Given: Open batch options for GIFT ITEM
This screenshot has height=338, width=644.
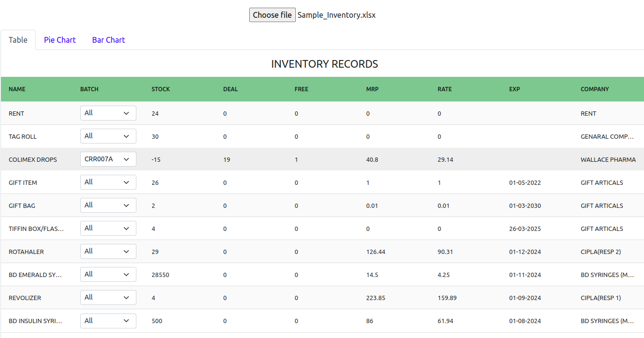Looking at the screenshot, I should [x=108, y=182].
